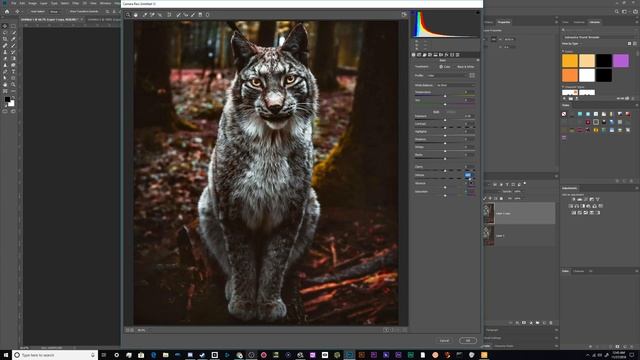Viewport: 640px width, 360px height.
Task: Open the profile browser grid icon
Action: pos(472,76)
